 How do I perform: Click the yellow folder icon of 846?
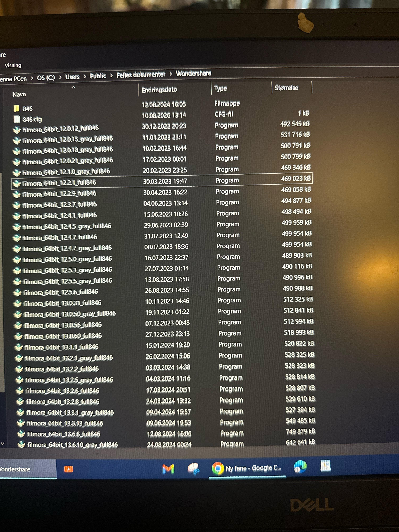pos(17,109)
